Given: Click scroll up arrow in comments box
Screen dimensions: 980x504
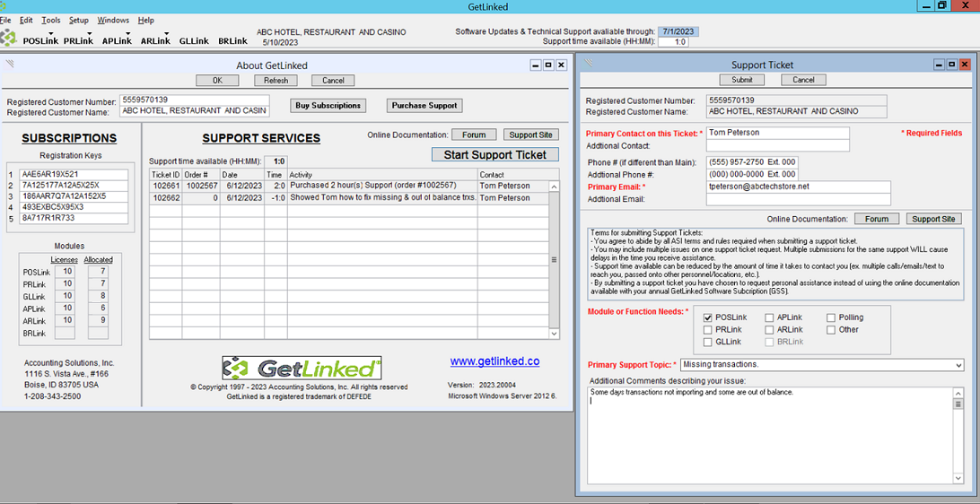Looking at the screenshot, I should (958, 392).
